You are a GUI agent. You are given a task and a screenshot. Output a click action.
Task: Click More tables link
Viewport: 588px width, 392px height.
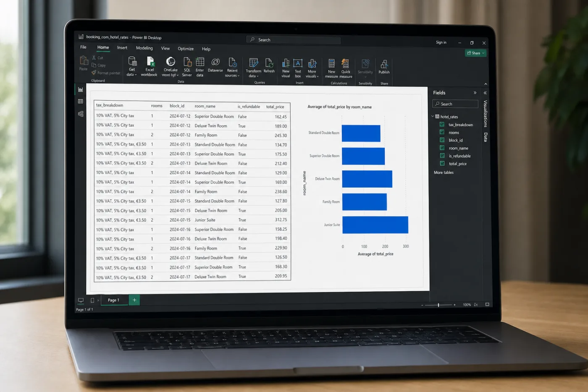click(x=444, y=172)
